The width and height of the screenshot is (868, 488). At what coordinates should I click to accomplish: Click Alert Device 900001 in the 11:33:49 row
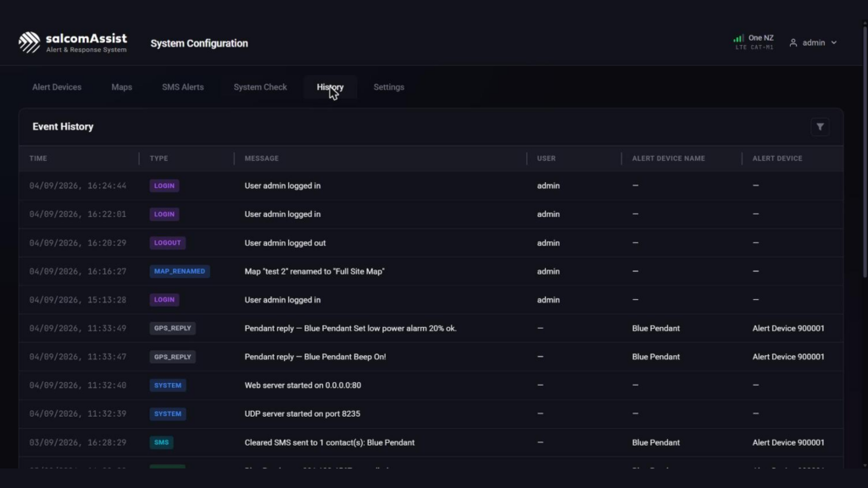[788, 328]
